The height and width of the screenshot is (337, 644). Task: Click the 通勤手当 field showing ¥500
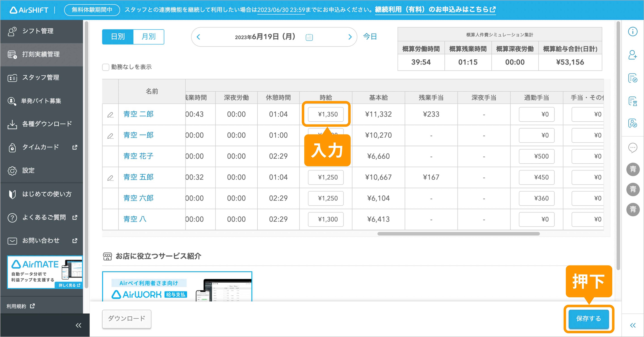pyautogui.click(x=537, y=156)
